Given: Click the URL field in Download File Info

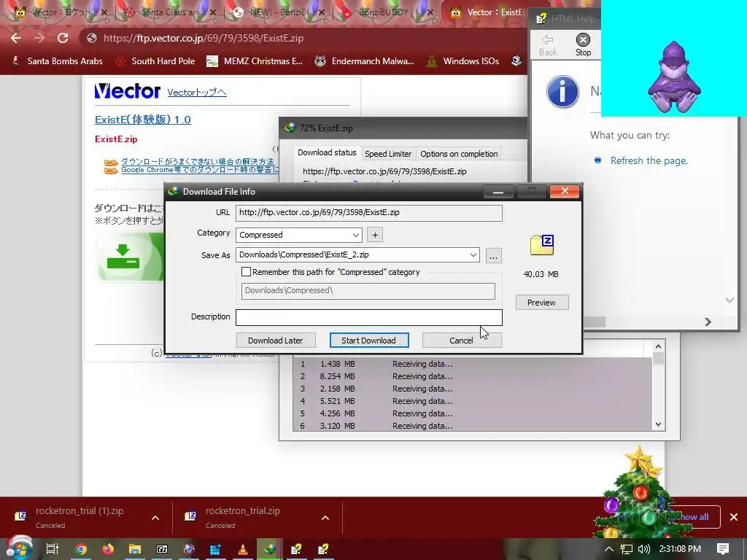Looking at the screenshot, I should (368, 213).
